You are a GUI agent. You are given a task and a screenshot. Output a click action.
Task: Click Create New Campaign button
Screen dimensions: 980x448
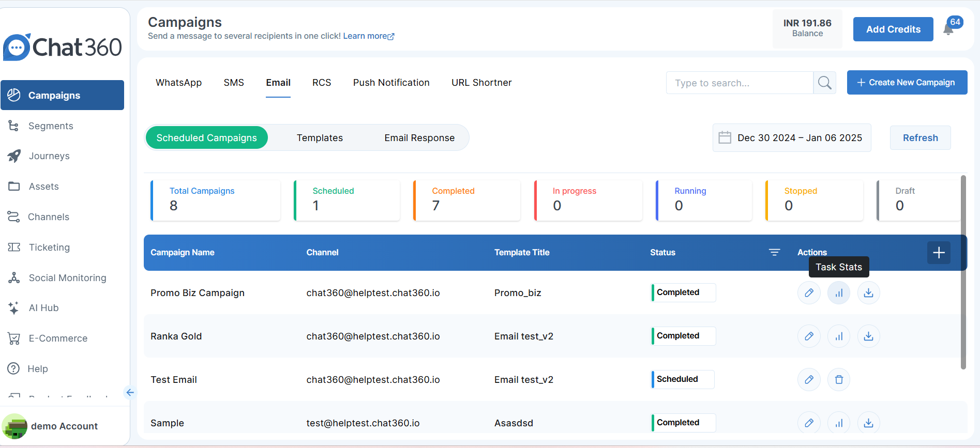[x=907, y=83]
